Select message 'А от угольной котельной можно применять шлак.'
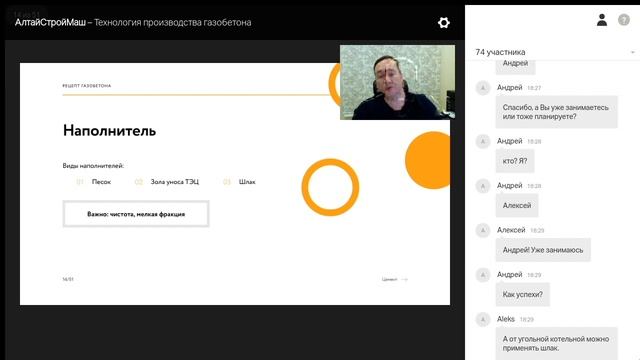 tap(556, 343)
